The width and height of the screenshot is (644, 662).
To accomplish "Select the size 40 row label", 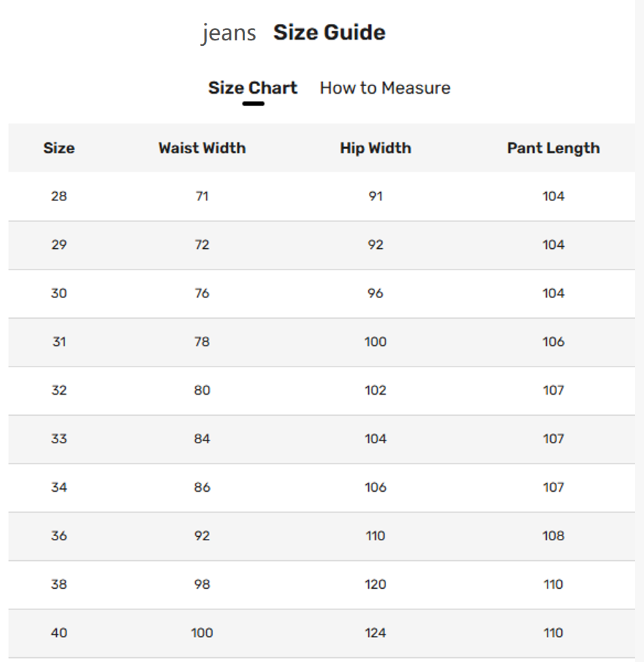I will [59, 633].
